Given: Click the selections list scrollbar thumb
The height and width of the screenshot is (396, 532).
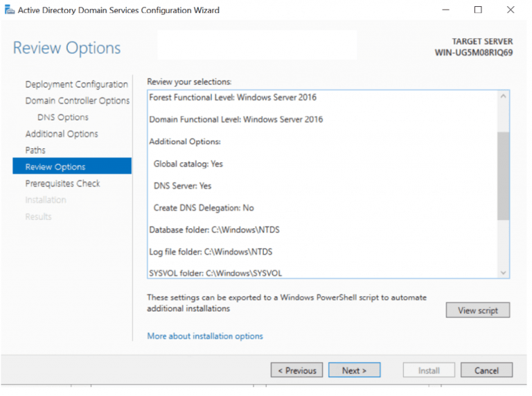Looking at the screenshot, I should click(503, 176).
